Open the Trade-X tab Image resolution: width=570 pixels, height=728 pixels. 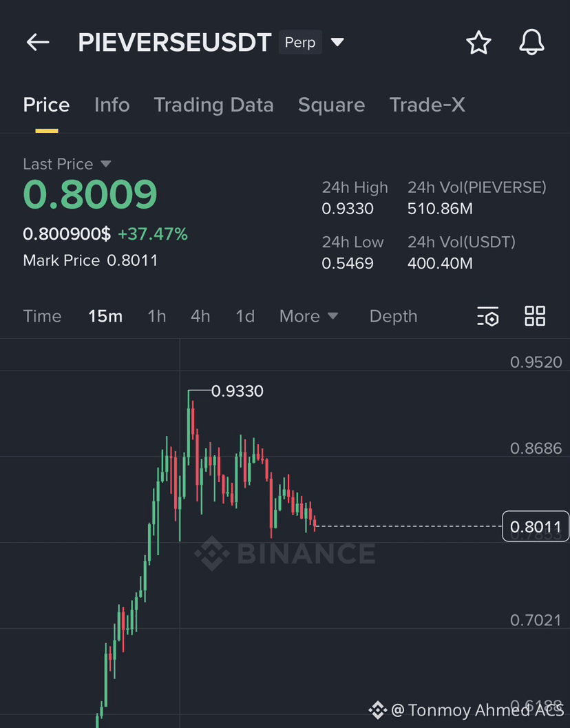(x=427, y=105)
